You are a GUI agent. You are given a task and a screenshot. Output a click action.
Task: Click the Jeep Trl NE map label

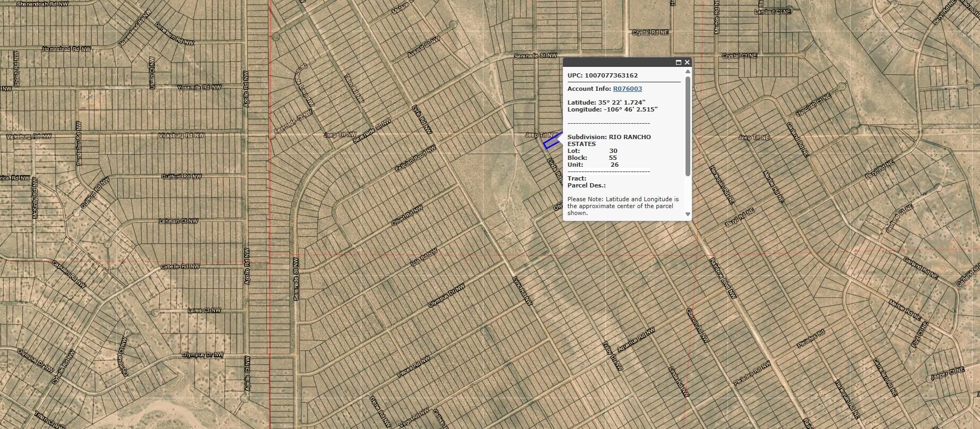(754, 138)
